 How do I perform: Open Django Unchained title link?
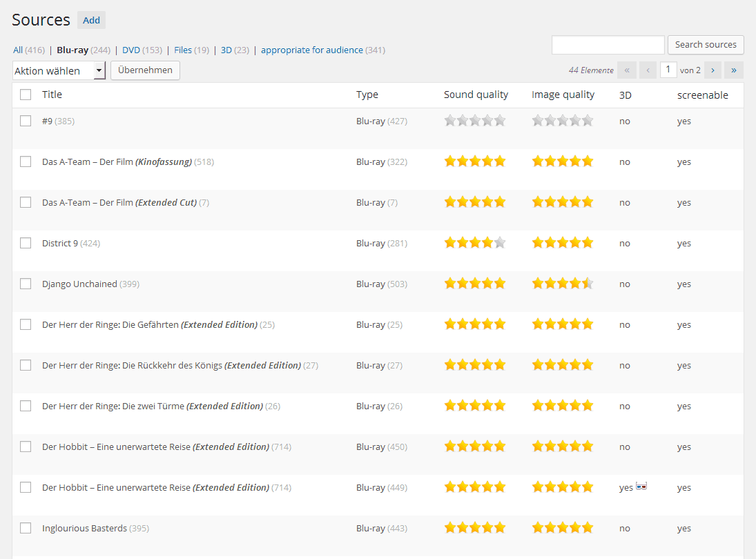coord(79,284)
